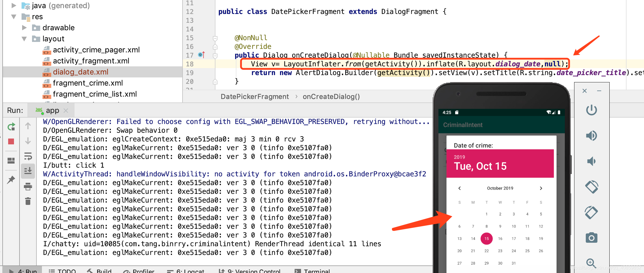Screen dimensions: 644x273
Task: Collapse code fold at line 15
Action: pos(215,38)
